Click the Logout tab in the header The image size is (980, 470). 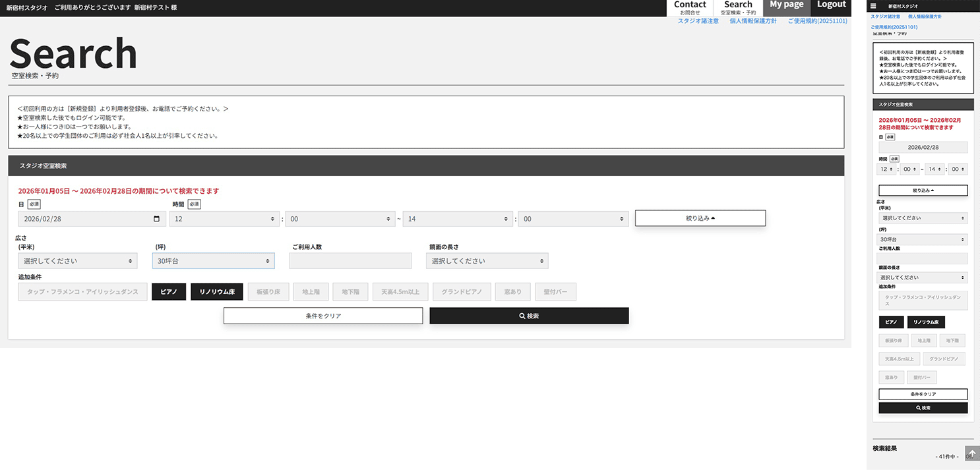tap(831, 8)
